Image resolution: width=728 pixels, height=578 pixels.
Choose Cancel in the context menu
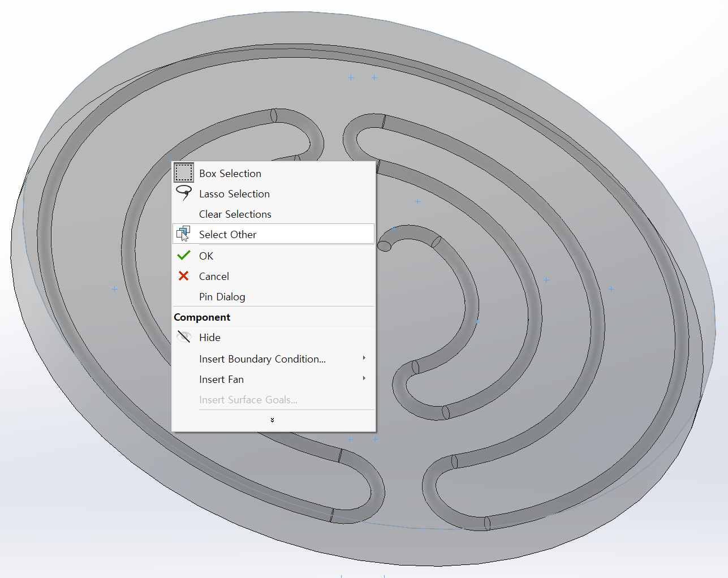pos(273,276)
